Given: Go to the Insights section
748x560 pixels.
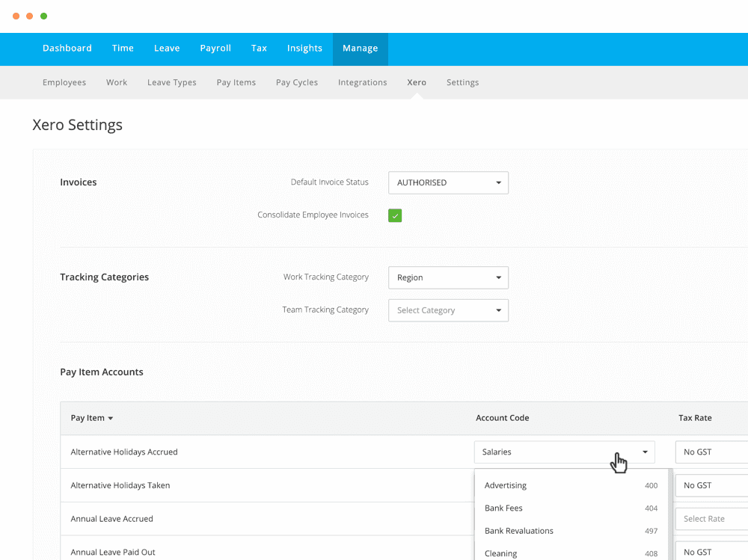Looking at the screenshot, I should click(304, 48).
